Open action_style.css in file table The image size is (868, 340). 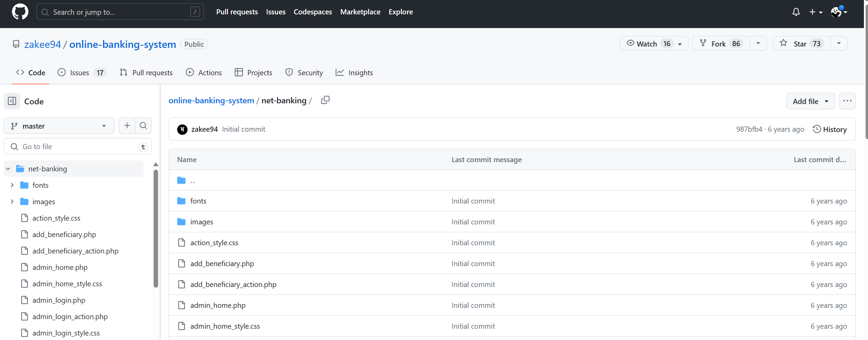pos(214,243)
